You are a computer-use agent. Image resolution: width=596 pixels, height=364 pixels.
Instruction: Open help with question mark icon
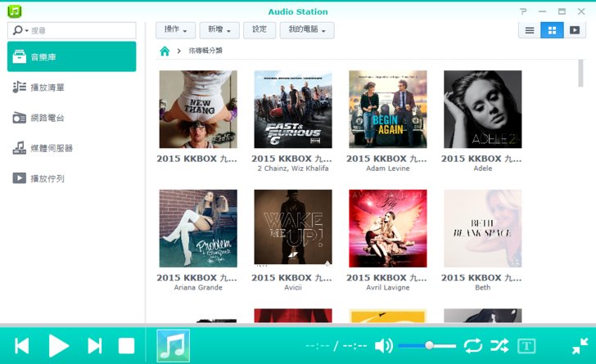(523, 11)
